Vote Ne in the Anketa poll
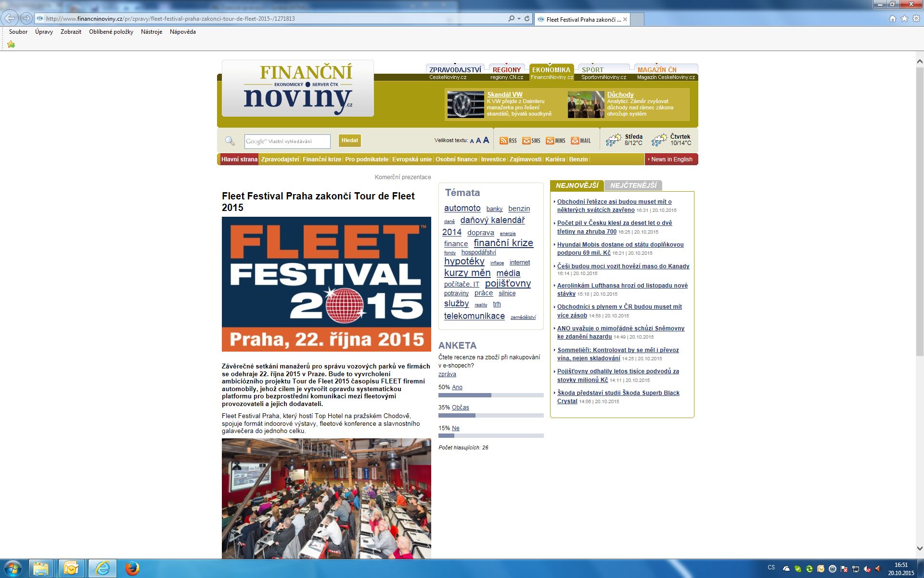The width and height of the screenshot is (924, 578). (x=456, y=428)
